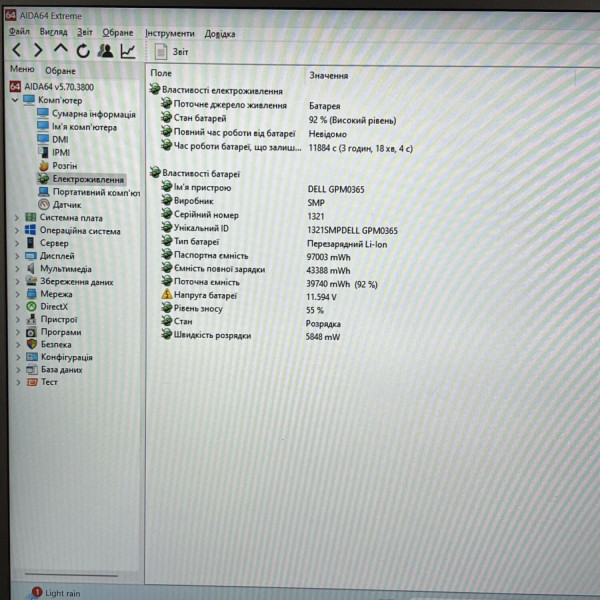The width and height of the screenshot is (600, 600).
Task: Select the Розгін tree item
Action: (58, 165)
